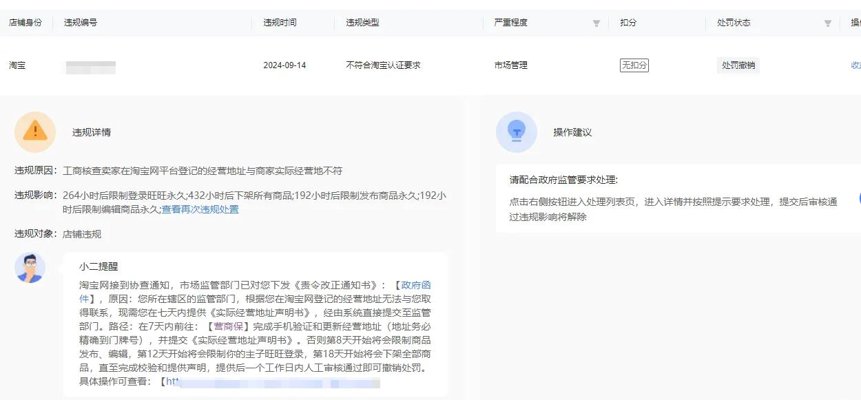861x400 pixels.
Task: Open the 营商保 link in reminder
Action: click(227, 326)
